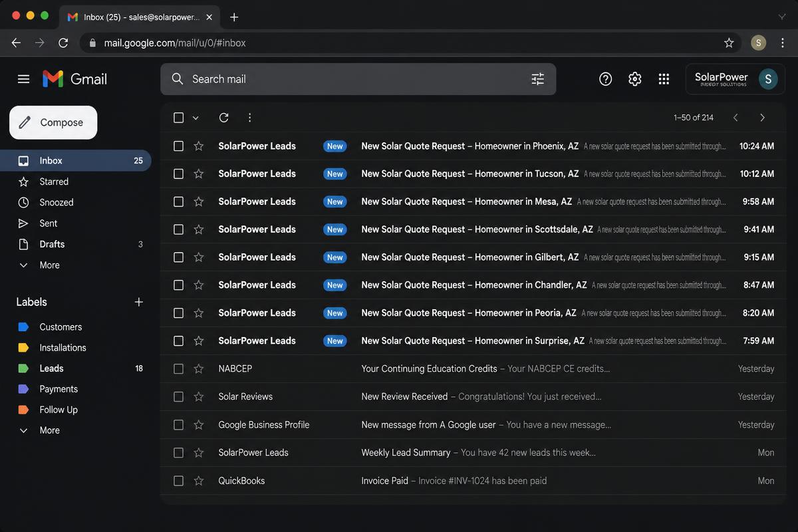Open Your Continuing Education Credits email
Screen dimensions: 798x532
(x=473, y=368)
